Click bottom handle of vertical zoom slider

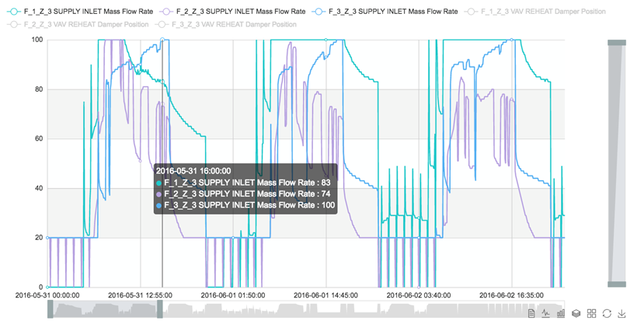tap(617, 284)
